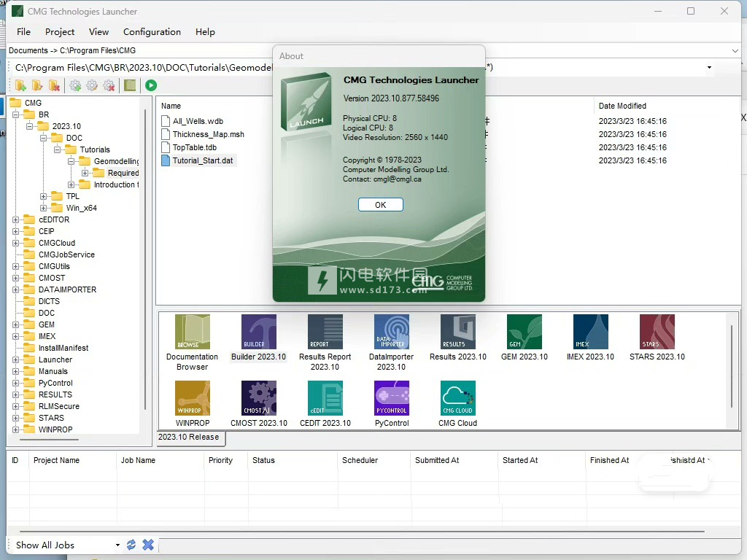This screenshot has width=747, height=560.
Task: Start the Results 2023.10 application
Action: coord(458,332)
